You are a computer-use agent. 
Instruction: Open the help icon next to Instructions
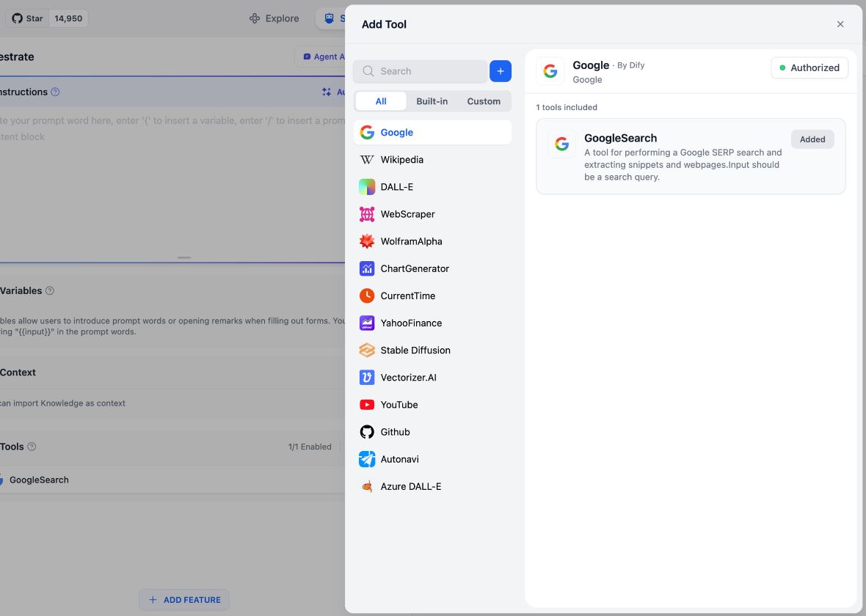pyautogui.click(x=55, y=92)
